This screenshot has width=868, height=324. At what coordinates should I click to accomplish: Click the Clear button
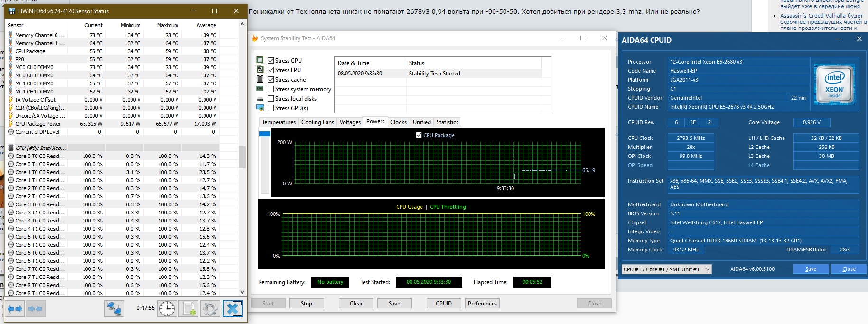click(356, 304)
